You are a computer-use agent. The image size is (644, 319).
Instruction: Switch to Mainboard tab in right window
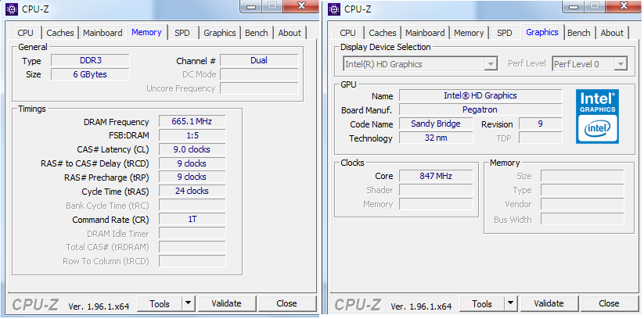pos(425,33)
